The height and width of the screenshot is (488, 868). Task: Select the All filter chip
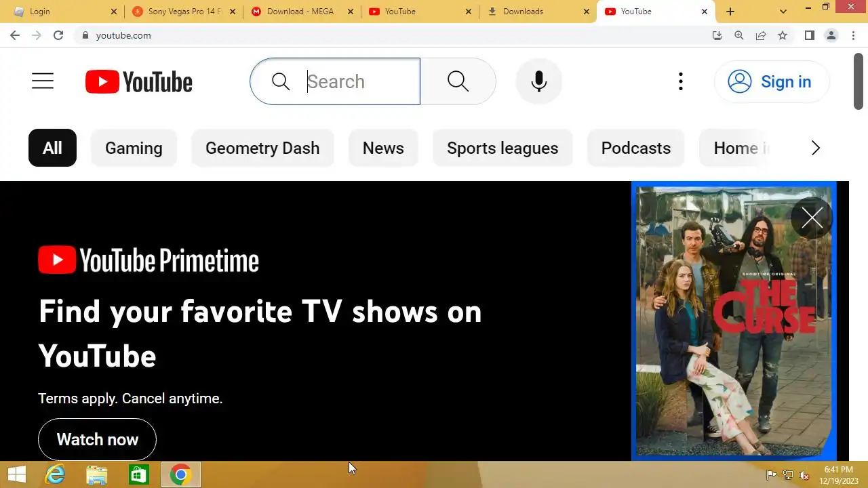52,148
